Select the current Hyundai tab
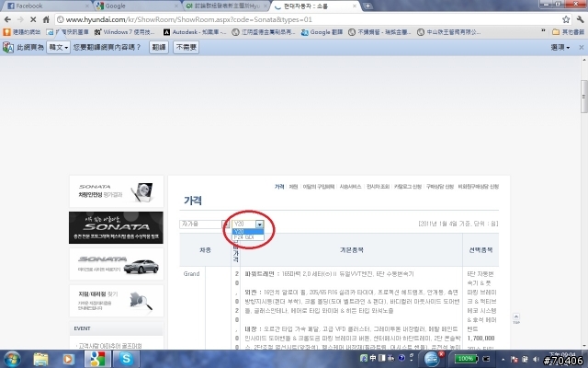This screenshot has width=588, height=368. click(x=316, y=6)
